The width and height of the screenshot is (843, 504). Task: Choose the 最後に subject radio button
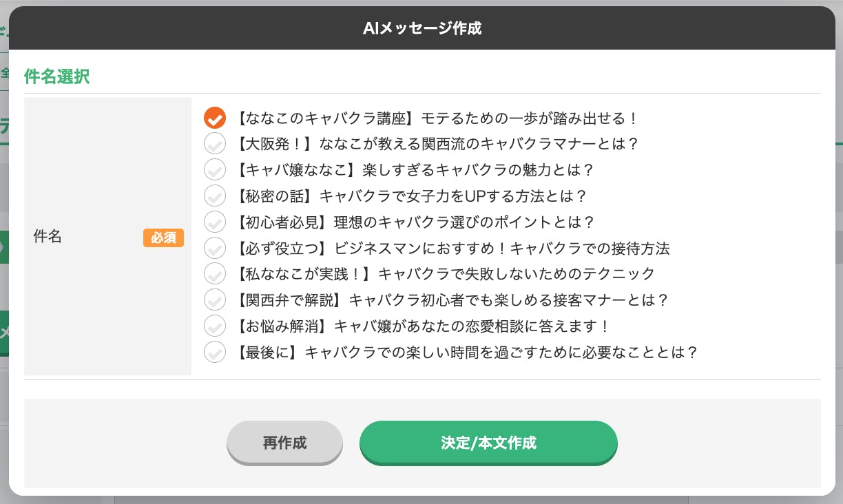215,352
